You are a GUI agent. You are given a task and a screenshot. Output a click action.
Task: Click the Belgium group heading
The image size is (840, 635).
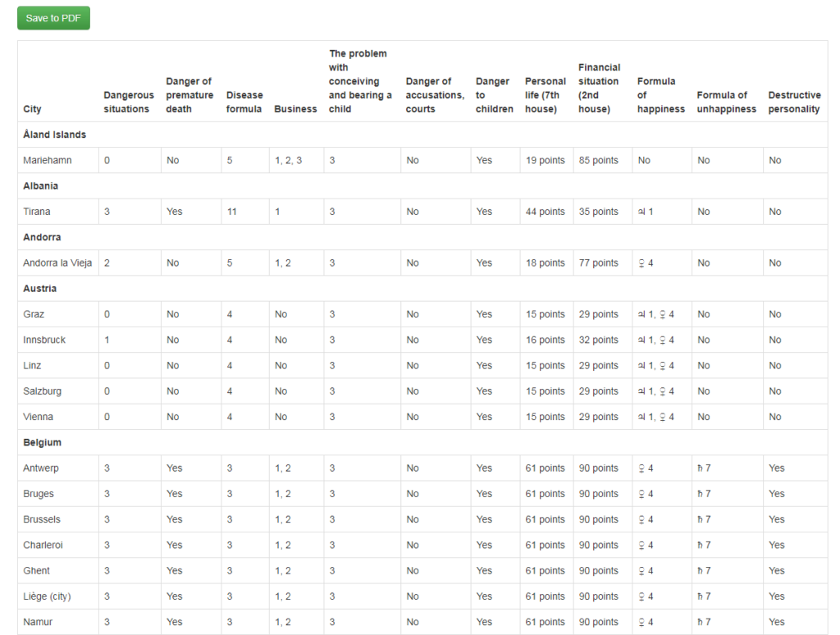click(x=43, y=443)
